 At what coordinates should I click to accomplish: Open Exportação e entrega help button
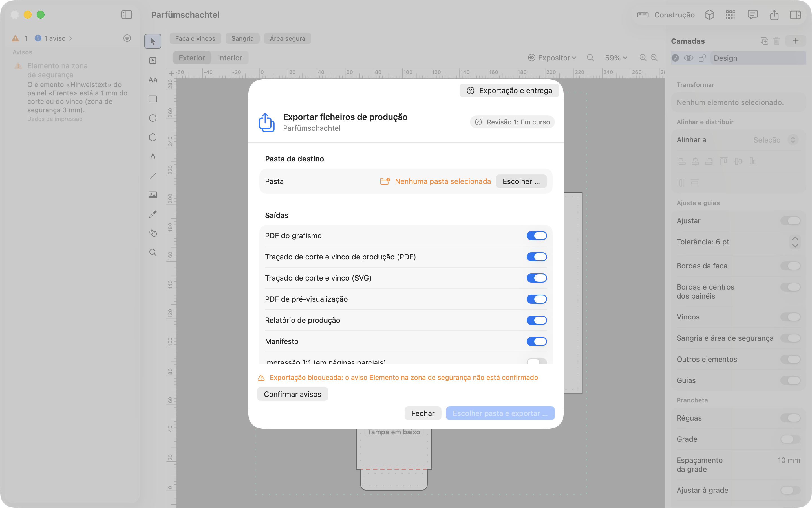[509, 90]
